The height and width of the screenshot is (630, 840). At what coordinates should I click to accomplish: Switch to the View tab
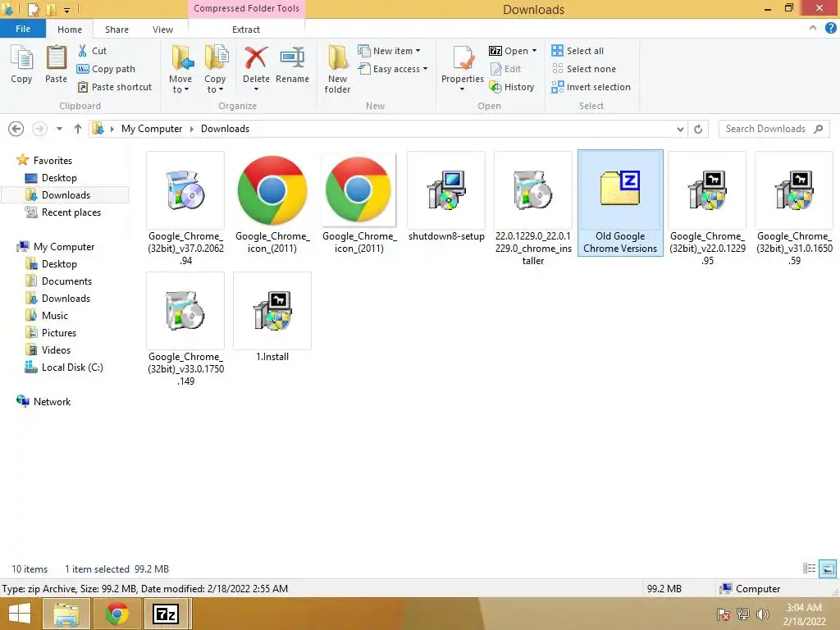pos(162,30)
